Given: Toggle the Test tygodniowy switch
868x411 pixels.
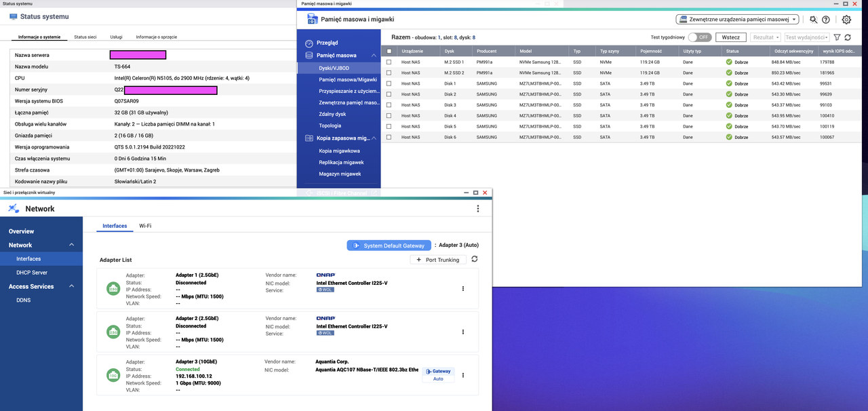Looking at the screenshot, I should tap(700, 37).
